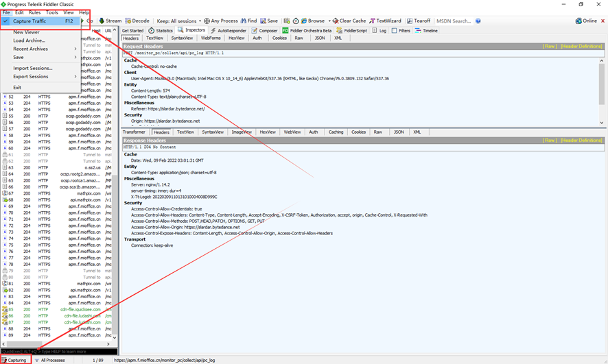Open the Log tab

[x=379, y=31]
